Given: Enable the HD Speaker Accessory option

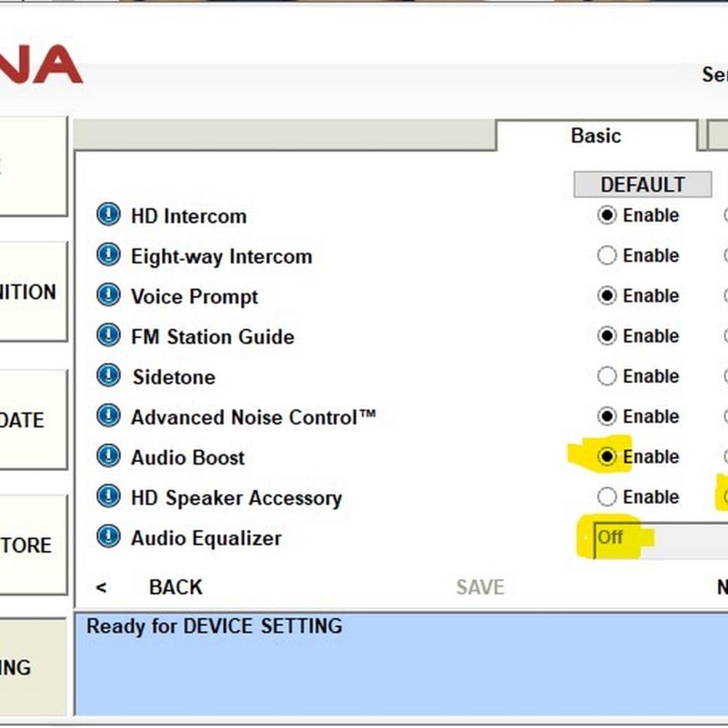Looking at the screenshot, I should tap(607, 497).
